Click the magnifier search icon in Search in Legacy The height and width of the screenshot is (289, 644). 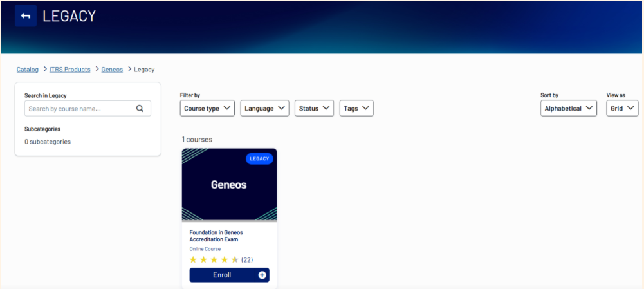(140, 109)
